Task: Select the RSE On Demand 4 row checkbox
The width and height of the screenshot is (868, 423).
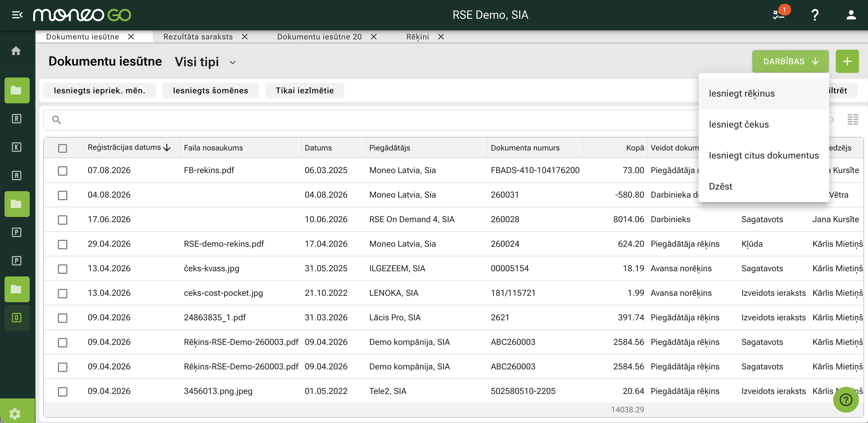Action: point(62,220)
